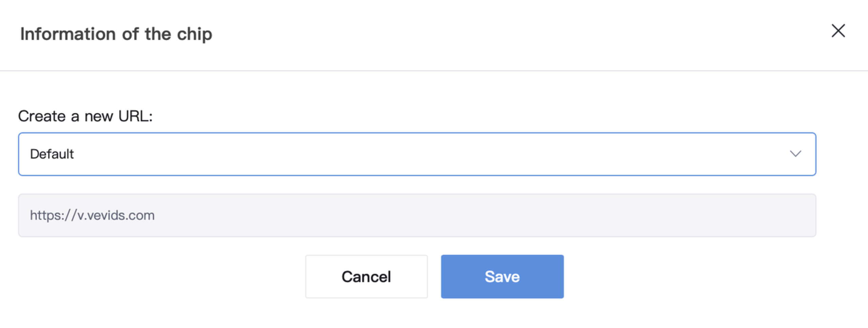Click the blue Save button
Screen dimensions: 868x328
[x=502, y=276]
